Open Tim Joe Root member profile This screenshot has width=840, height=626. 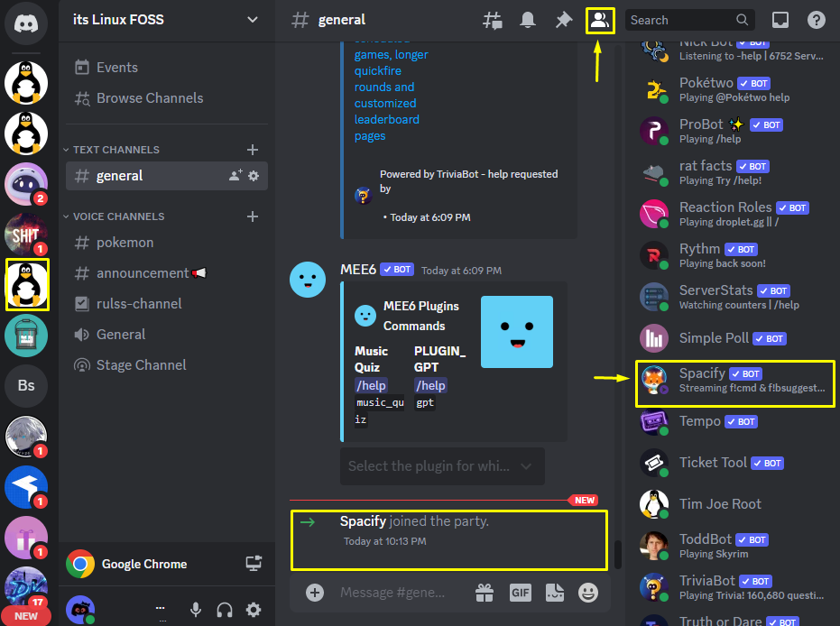(733, 504)
